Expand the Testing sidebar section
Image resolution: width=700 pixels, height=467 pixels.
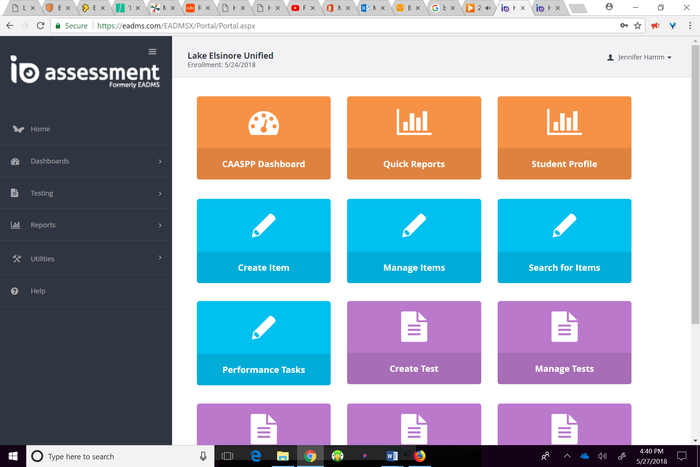point(86,193)
